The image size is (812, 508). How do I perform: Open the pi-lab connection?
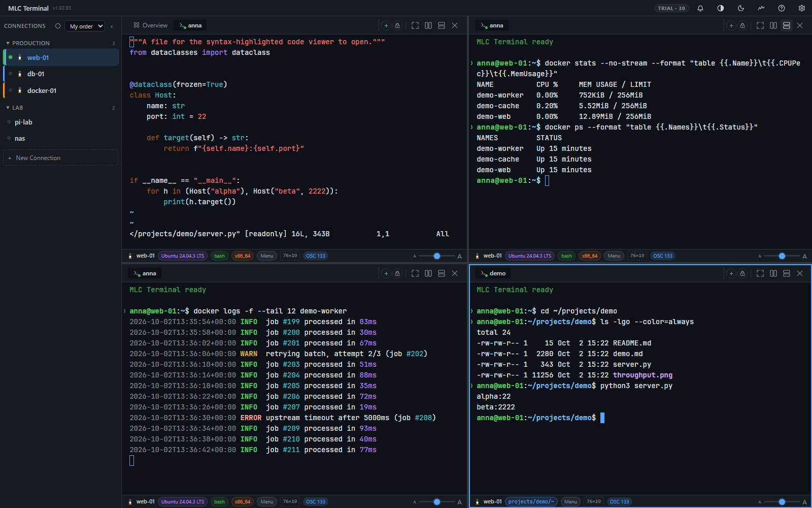pyautogui.click(x=61, y=122)
